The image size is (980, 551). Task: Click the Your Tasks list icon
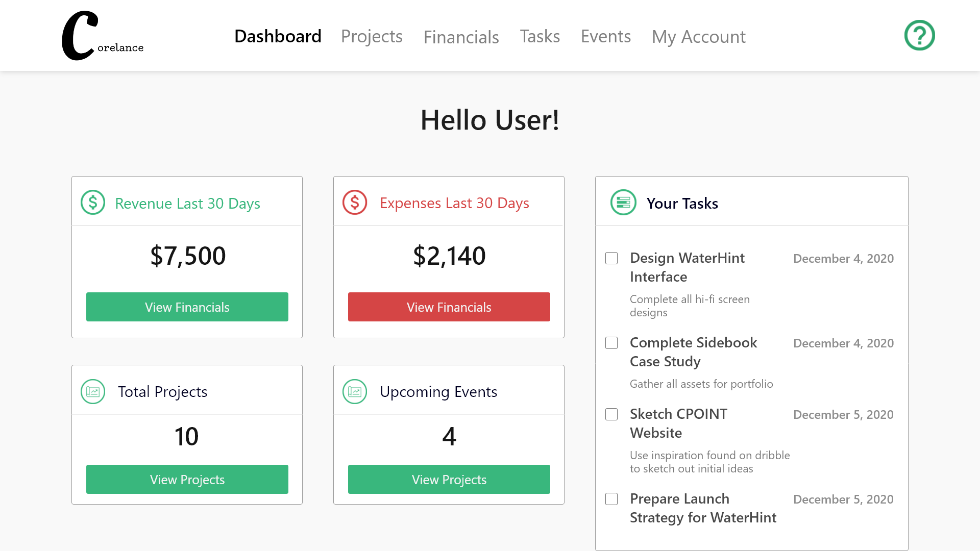[x=623, y=203]
